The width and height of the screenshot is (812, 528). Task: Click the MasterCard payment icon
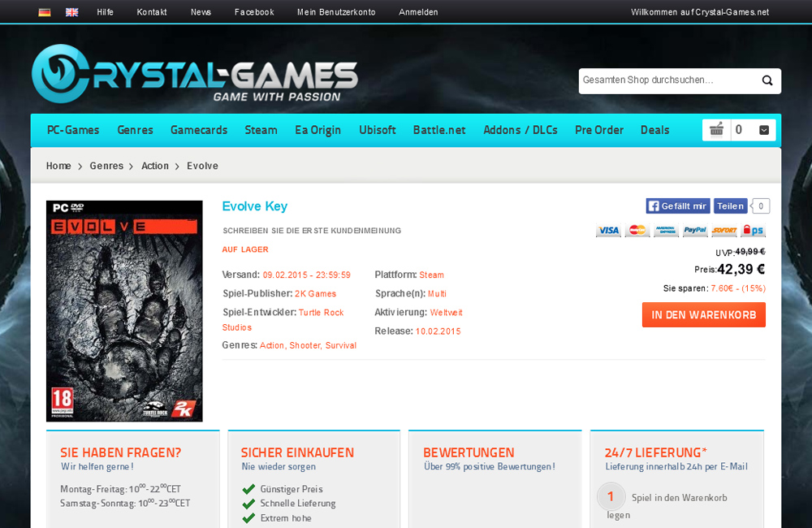tap(637, 230)
